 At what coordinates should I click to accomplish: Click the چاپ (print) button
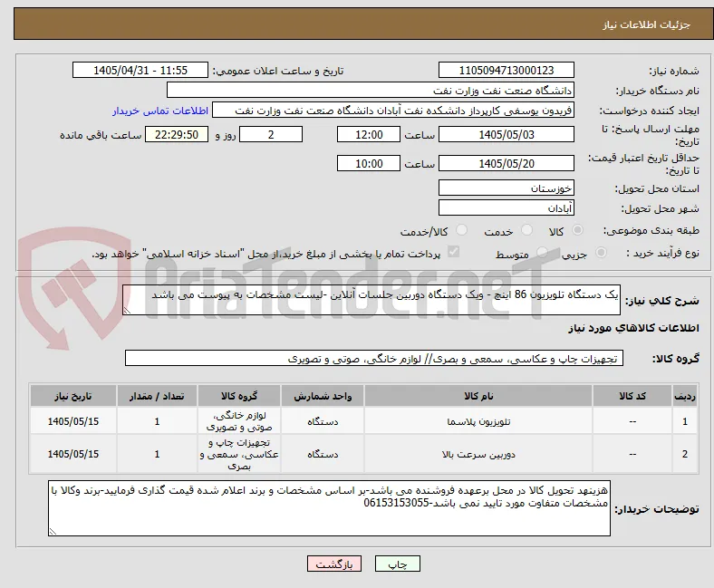click(x=397, y=564)
